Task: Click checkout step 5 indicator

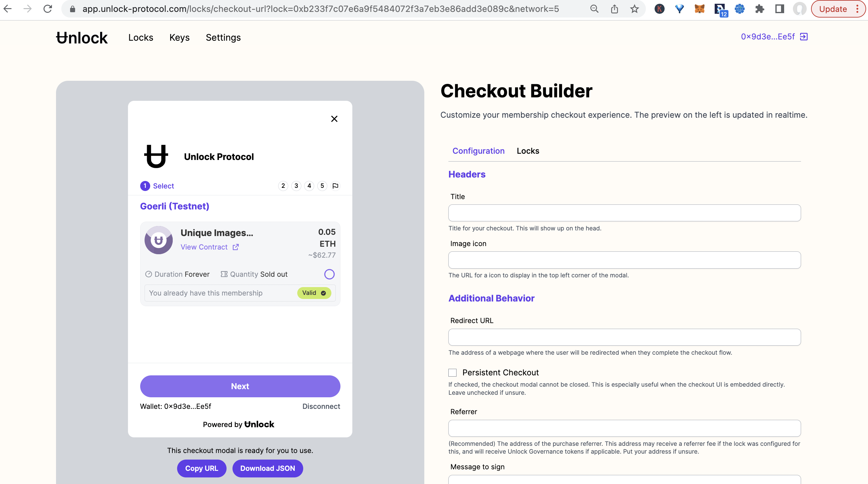Action: pyautogui.click(x=322, y=186)
